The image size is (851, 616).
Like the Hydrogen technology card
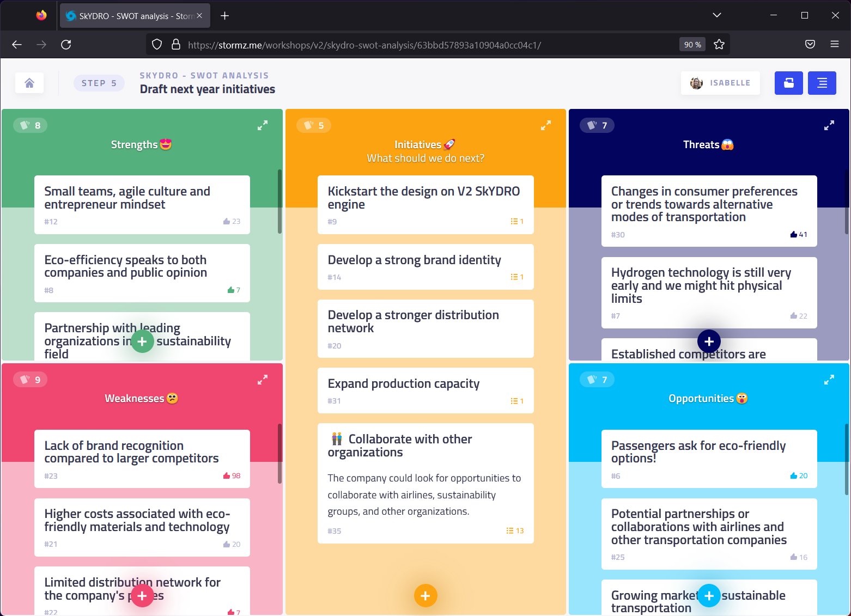click(x=799, y=316)
